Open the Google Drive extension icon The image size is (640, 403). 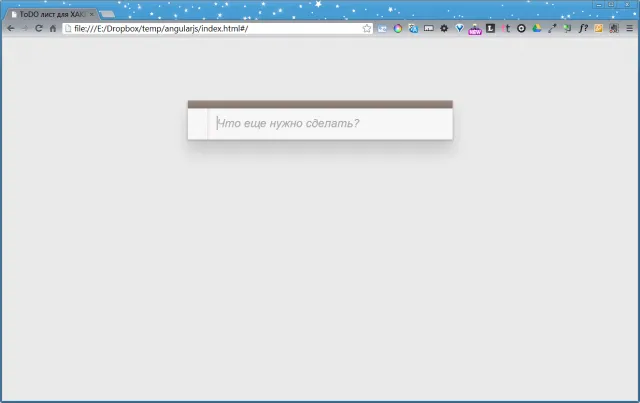[537, 29]
